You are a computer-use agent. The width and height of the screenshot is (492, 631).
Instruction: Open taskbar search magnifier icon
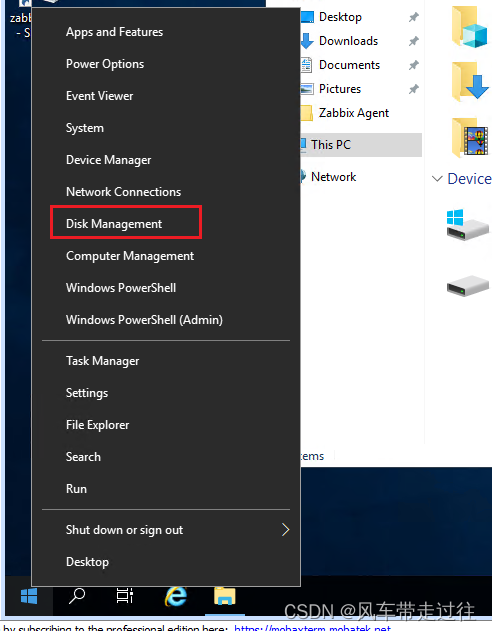(77, 596)
